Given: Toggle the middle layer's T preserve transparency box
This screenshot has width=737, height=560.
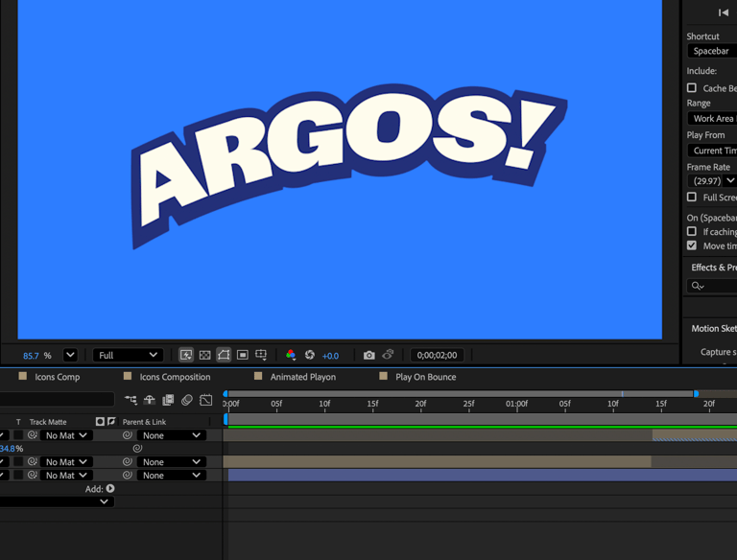Looking at the screenshot, I should [x=18, y=462].
